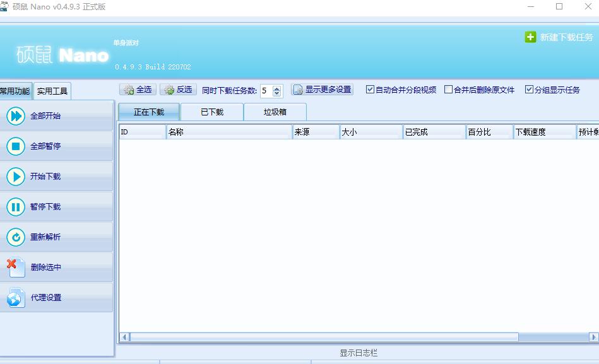Switch to the 实用工具 sidebar tab
599x364 pixels.
[x=52, y=91]
